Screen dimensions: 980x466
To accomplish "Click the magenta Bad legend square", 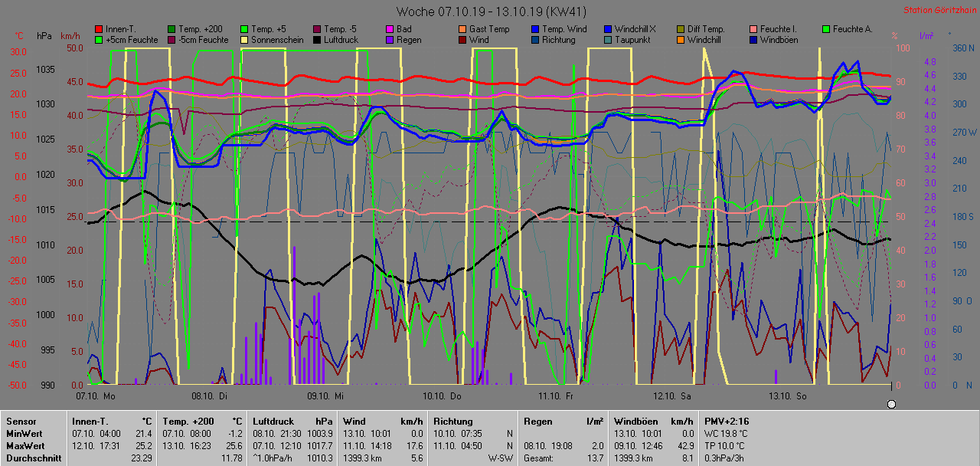I will pos(389,29).
